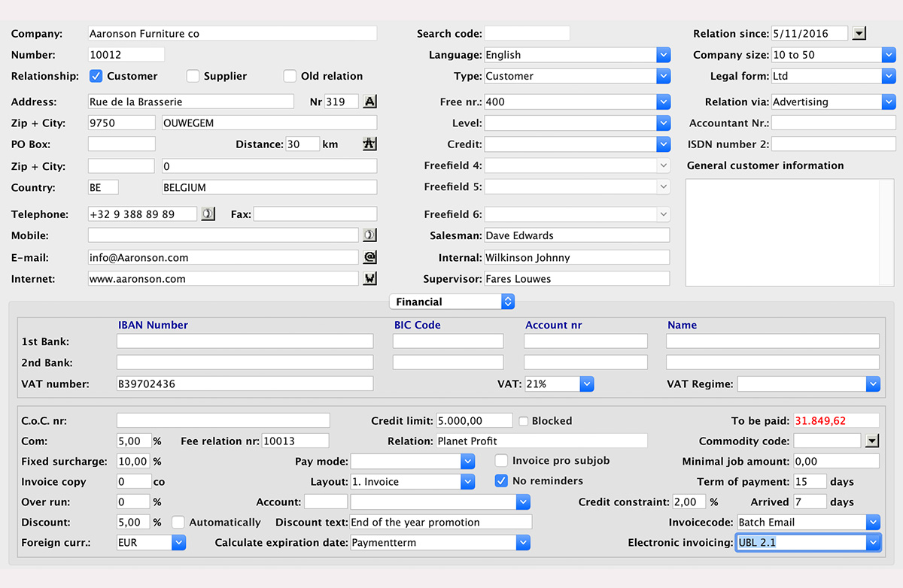Click the 2nd Bank BIC Code field
The height and width of the screenshot is (588, 903).
448,362
